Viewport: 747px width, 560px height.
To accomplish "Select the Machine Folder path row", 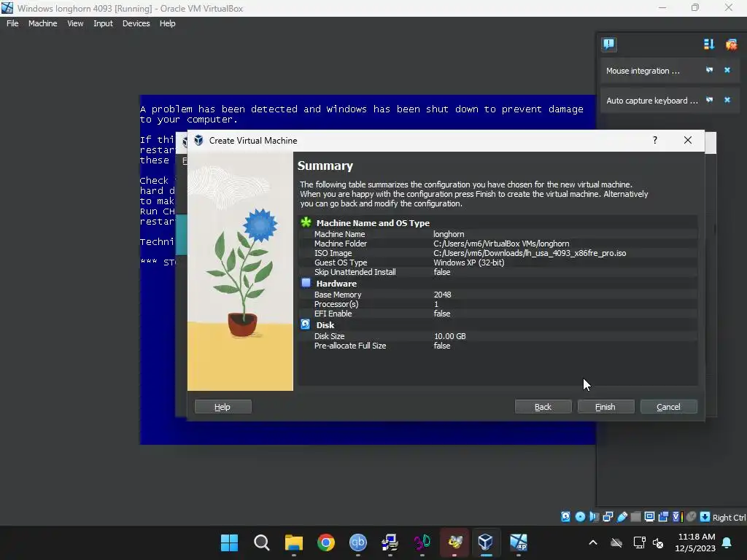I will click(x=498, y=244).
